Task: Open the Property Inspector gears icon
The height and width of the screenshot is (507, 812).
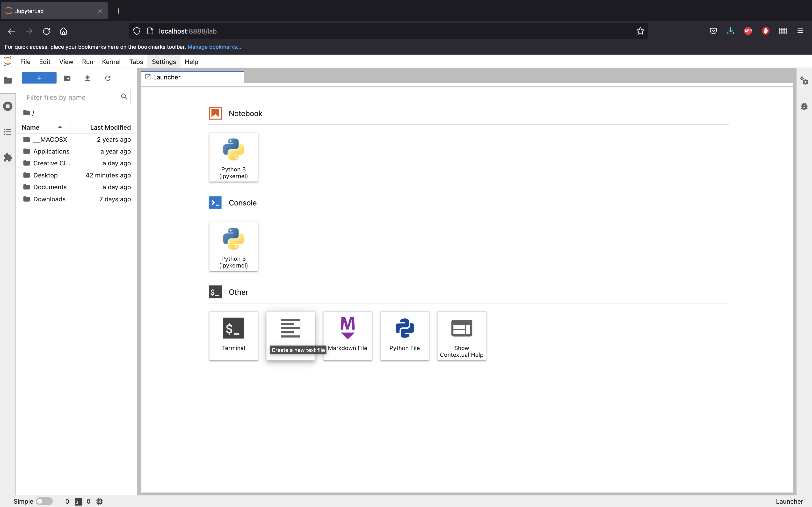Action: [804, 81]
